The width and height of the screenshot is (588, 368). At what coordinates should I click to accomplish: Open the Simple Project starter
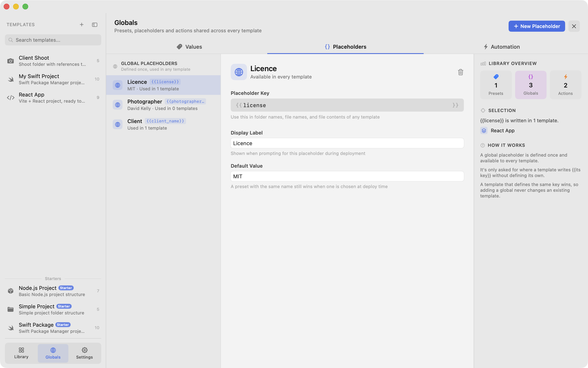point(53,309)
